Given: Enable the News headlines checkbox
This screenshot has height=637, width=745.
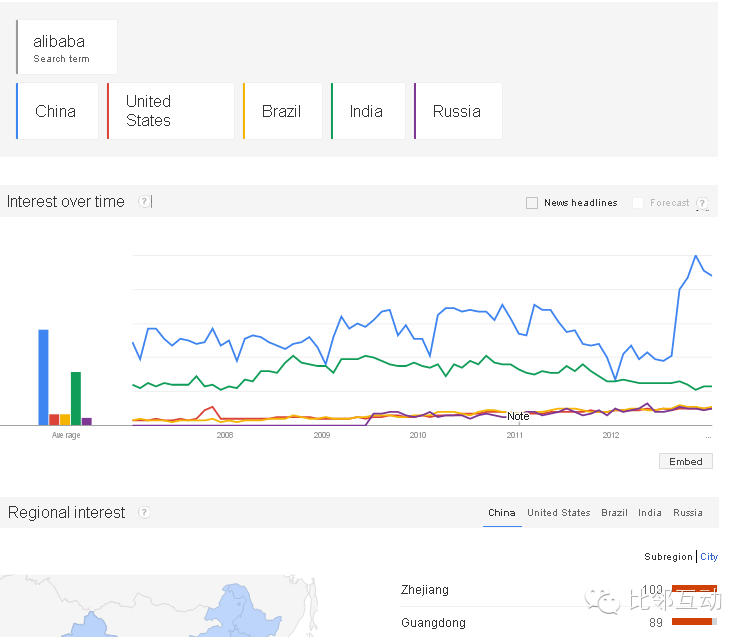Looking at the screenshot, I should pos(532,203).
